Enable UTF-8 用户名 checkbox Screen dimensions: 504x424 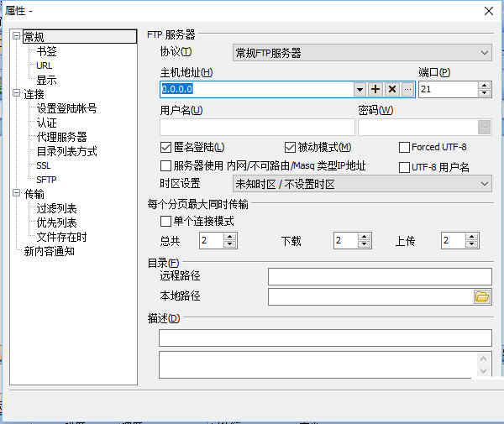point(404,167)
